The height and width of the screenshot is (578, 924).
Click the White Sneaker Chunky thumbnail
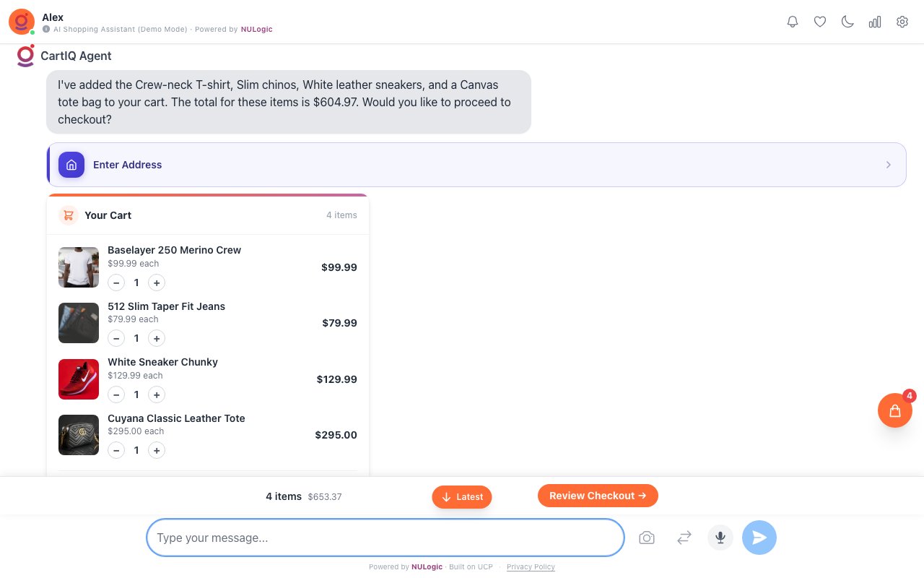(x=79, y=379)
